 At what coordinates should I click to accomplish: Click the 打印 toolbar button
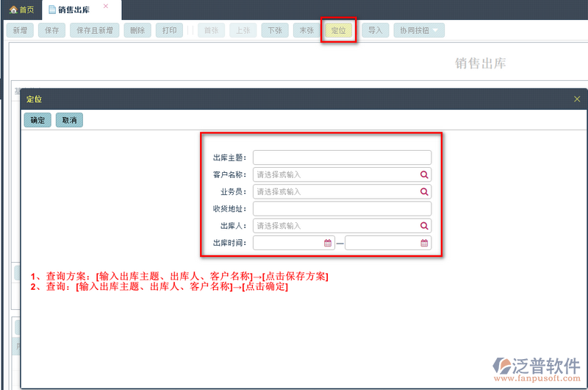[x=169, y=30]
